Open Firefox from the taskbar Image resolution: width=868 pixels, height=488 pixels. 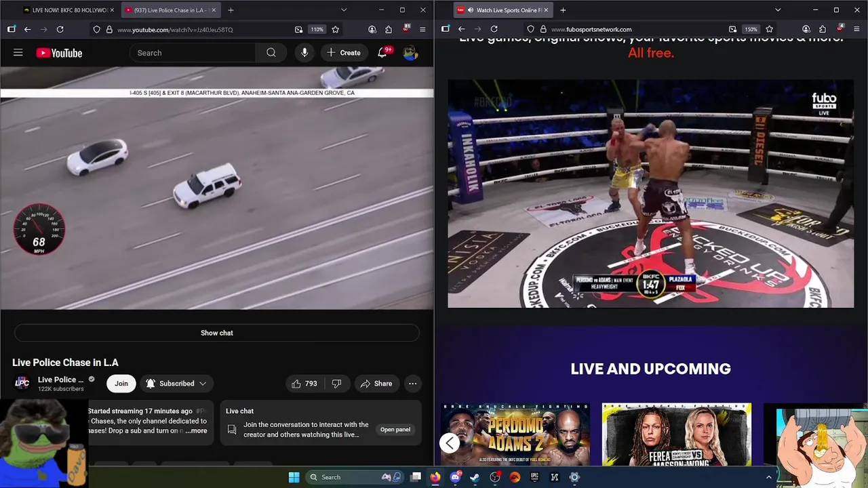click(x=435, y=477)
